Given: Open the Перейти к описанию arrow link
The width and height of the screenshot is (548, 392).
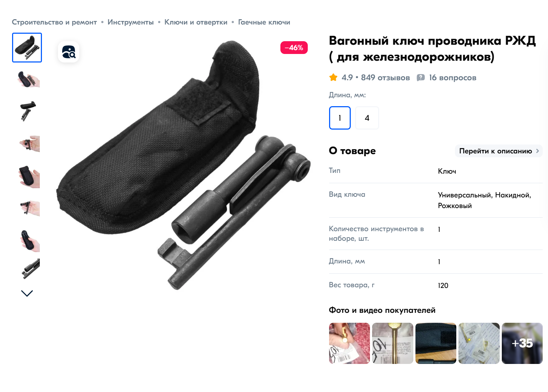Looking at the screenshot, I should click(499, 151).
